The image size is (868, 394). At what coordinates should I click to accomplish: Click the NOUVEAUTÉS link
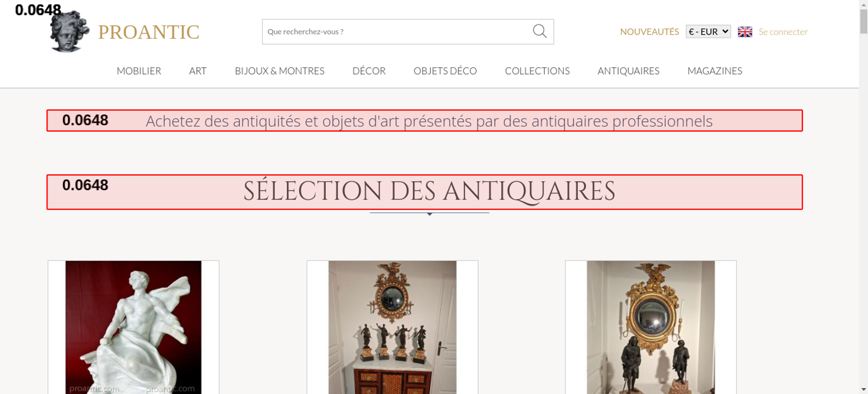coord(649,32)
